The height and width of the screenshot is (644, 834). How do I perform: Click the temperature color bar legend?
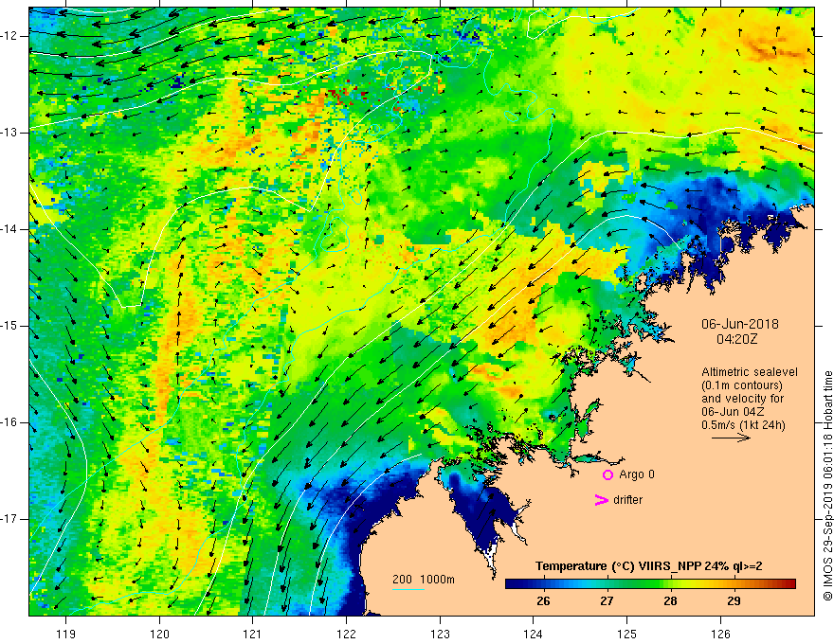(650, 584)
